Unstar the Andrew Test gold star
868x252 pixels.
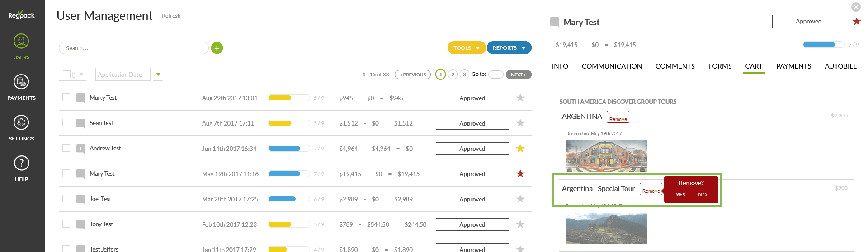(x=520, y=149)
